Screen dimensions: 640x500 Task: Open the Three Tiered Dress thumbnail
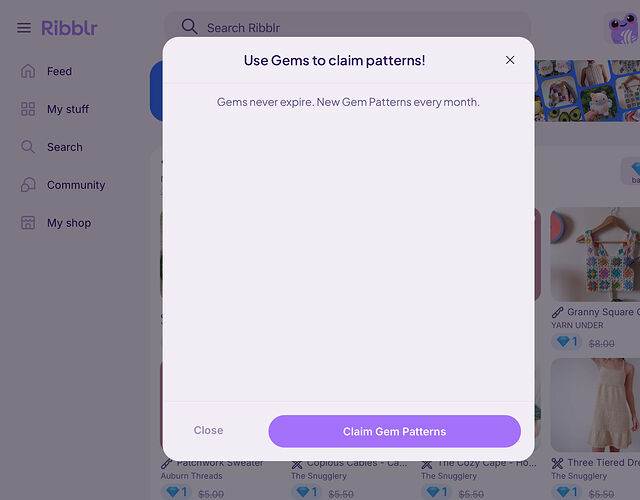pyautogui.click(x=595, y=405)
